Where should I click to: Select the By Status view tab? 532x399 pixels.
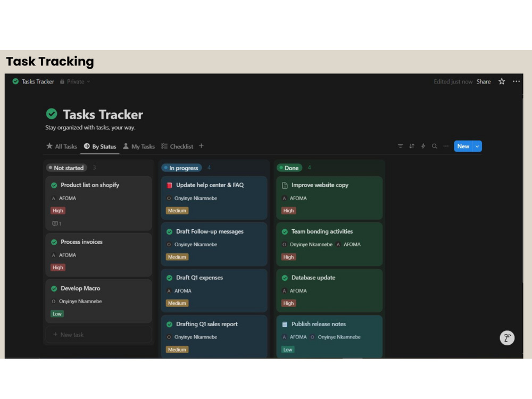click(100, 146)
